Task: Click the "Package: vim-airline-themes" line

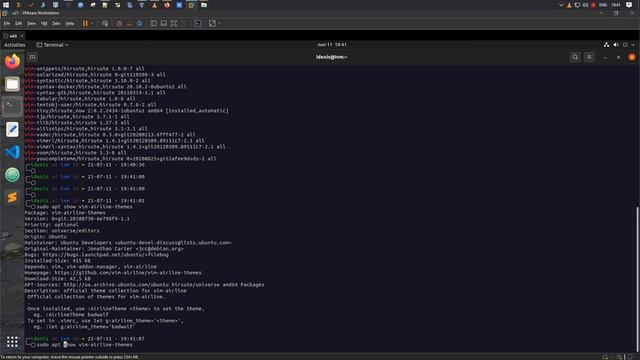Action: (x=65, y=213)
